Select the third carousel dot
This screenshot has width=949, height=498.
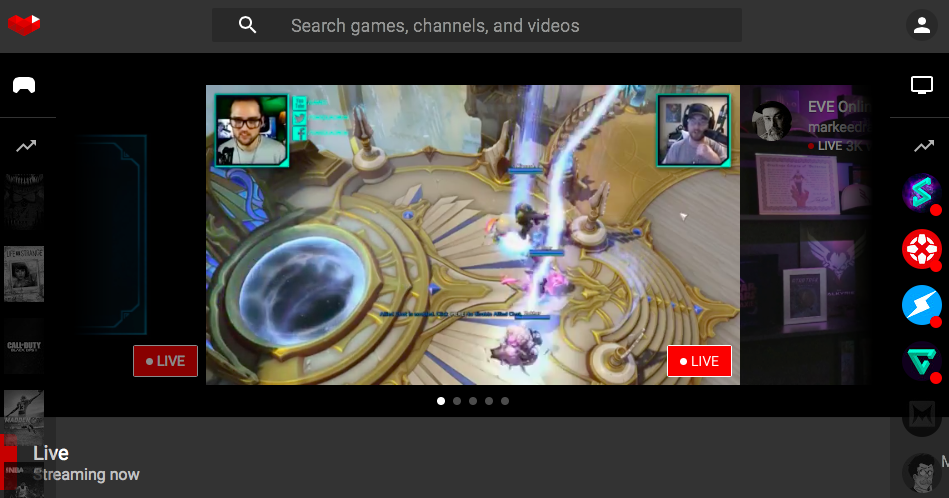click(x=473, y=401)
